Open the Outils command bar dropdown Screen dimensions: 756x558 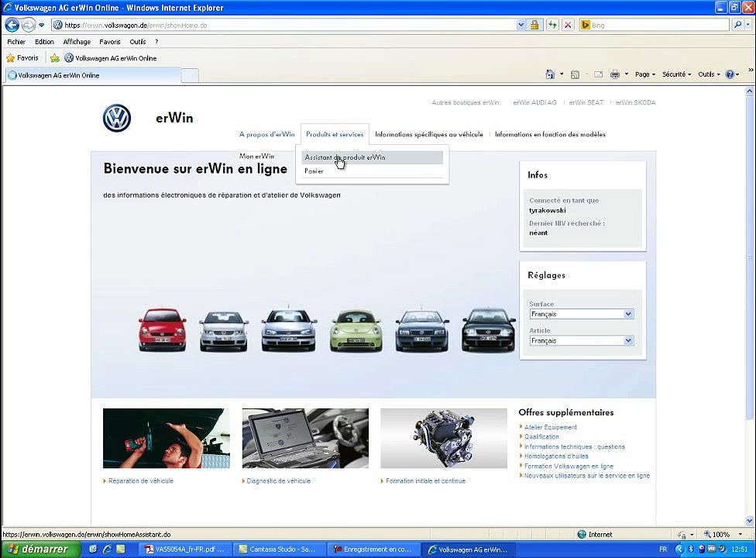[x=709, y=74]
